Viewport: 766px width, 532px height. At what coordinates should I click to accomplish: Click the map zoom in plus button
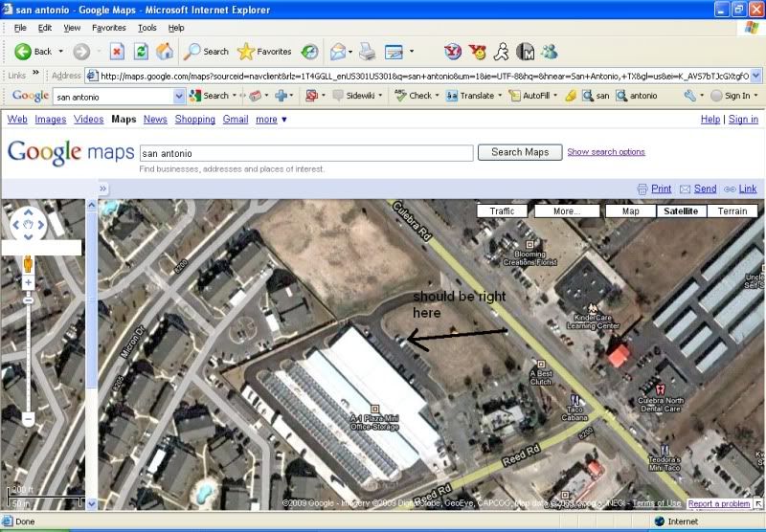29,282
